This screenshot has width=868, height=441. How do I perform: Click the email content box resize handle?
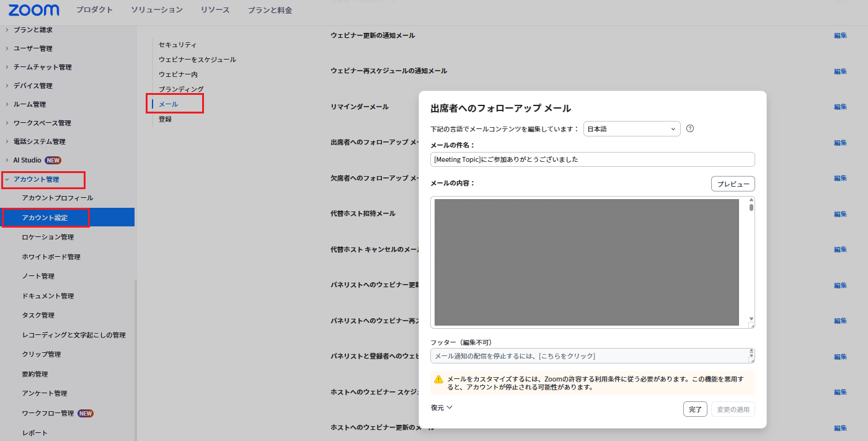(751, 325)
